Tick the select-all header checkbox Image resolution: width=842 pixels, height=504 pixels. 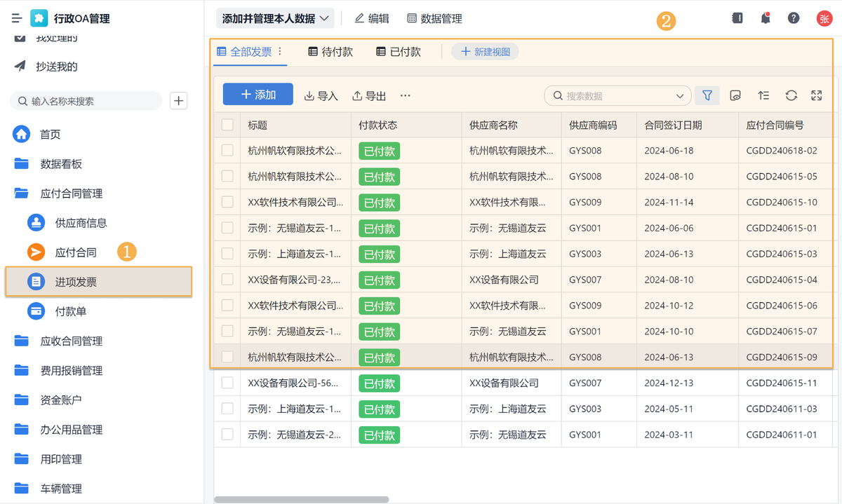pyautogui.click(x=227, y=125)
